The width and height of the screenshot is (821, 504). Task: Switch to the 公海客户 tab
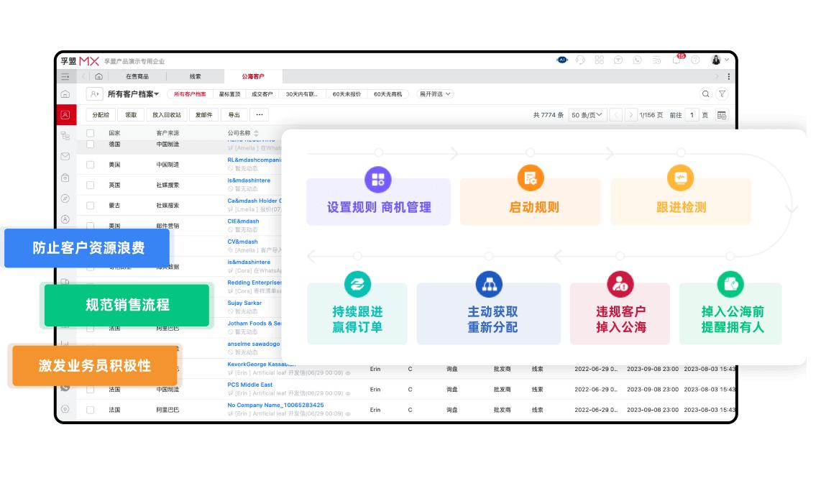pyautogui.click(x=254, y=76)
